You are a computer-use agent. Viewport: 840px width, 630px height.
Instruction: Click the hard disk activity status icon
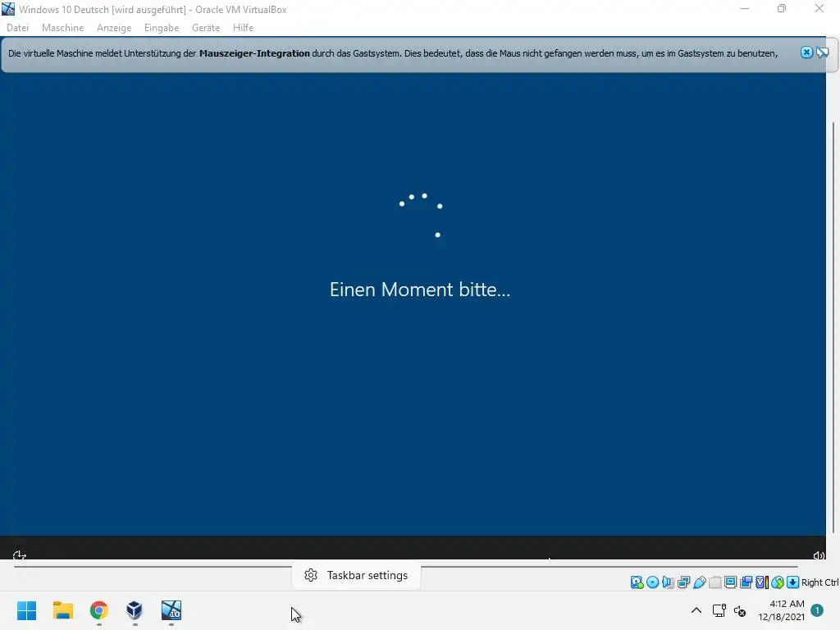pyautogui.click(x=637, y=582)
